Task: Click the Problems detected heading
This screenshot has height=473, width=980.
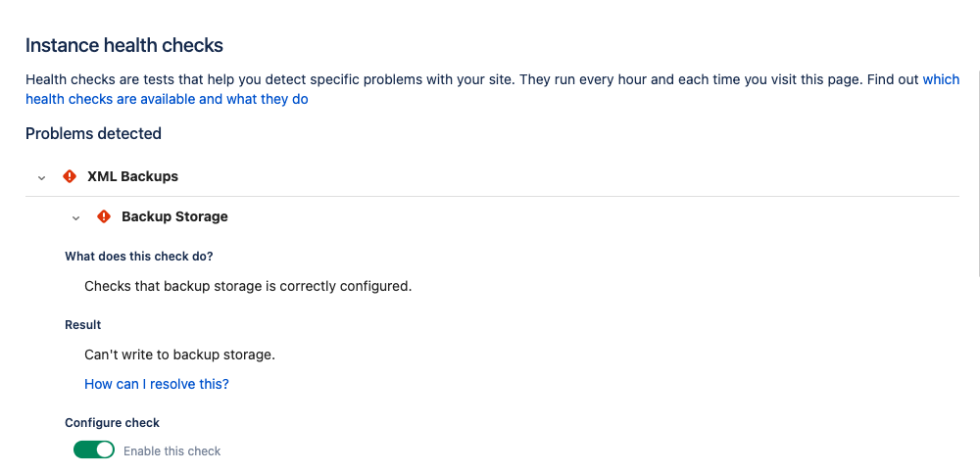Action: [93, 133]
